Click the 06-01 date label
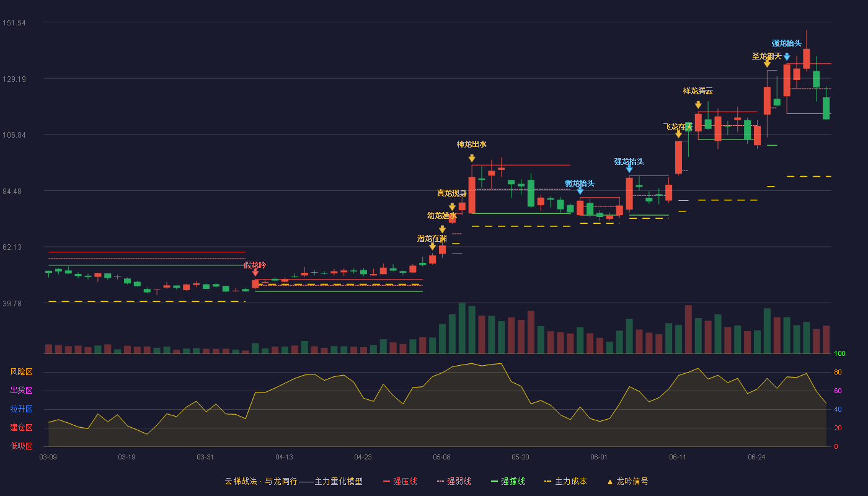The height and width of the screenshot is (496, 868). [599, 457]
